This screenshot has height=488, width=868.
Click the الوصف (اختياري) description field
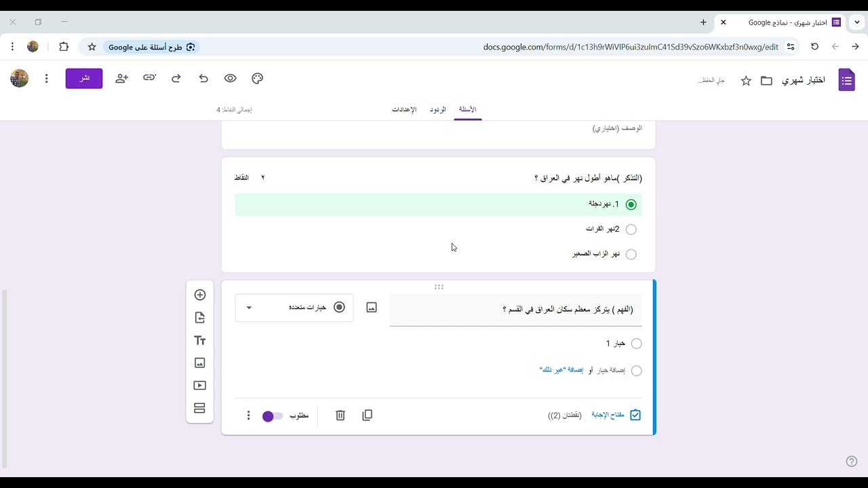click(617, 128)
